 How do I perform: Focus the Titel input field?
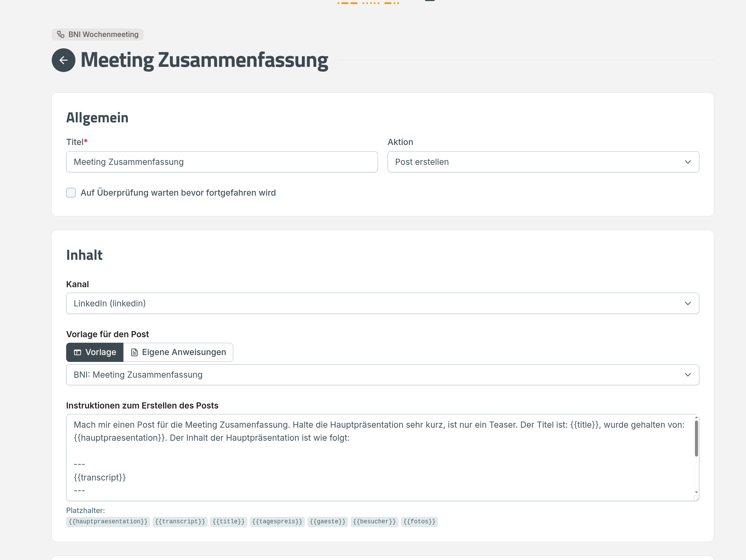222,162
